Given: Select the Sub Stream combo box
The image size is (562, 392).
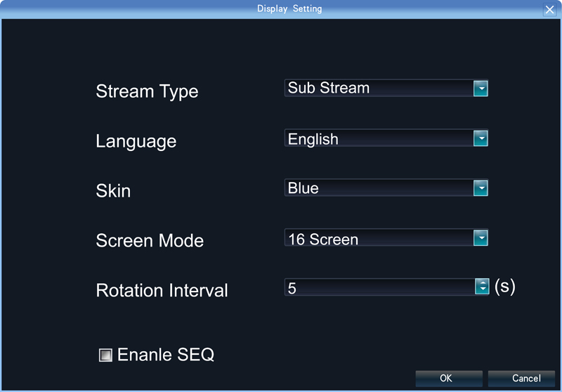Looking at the screenshot, I should coord(378,89).
